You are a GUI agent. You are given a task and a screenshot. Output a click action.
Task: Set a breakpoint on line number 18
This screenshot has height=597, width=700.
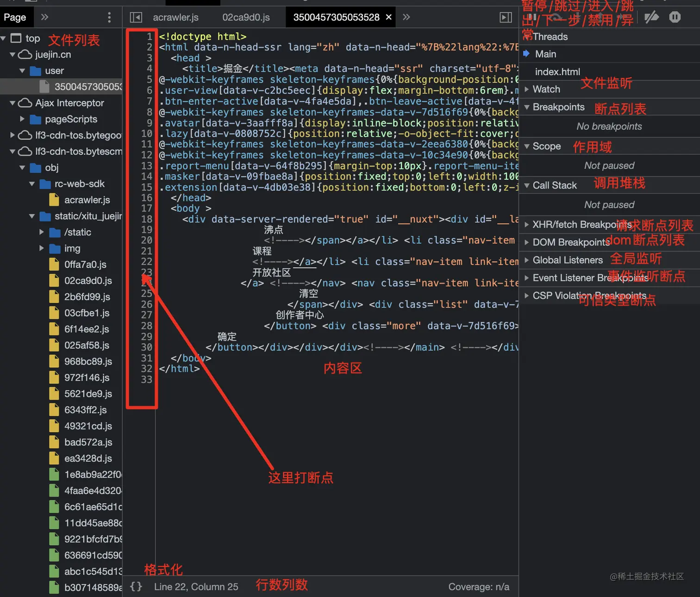click(x=147, y=219)
